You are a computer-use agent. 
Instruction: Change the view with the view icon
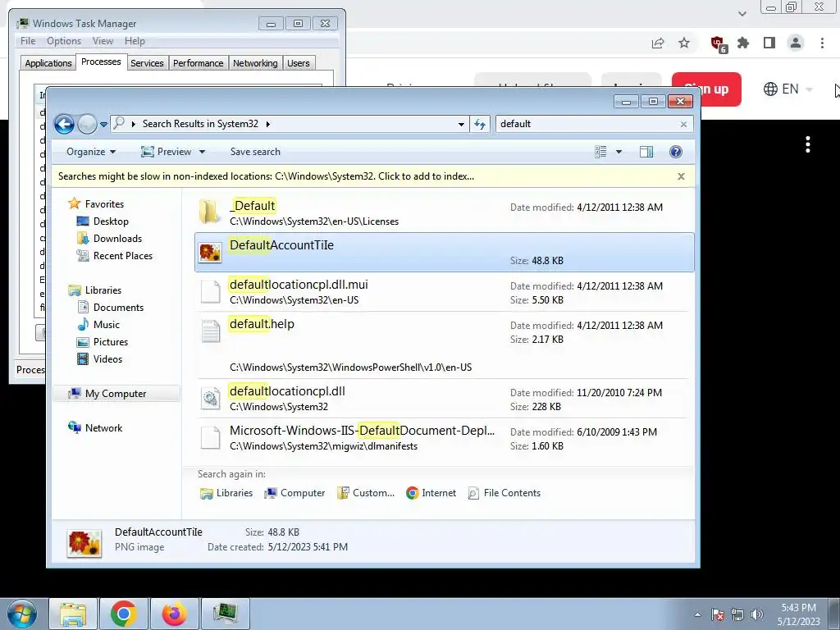(x=600, y=152)
